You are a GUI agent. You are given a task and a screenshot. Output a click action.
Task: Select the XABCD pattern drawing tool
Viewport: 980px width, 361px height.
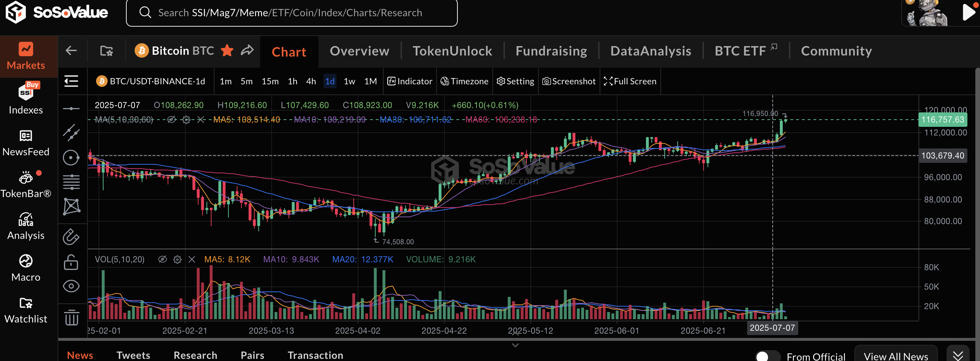tap(72, 206)
